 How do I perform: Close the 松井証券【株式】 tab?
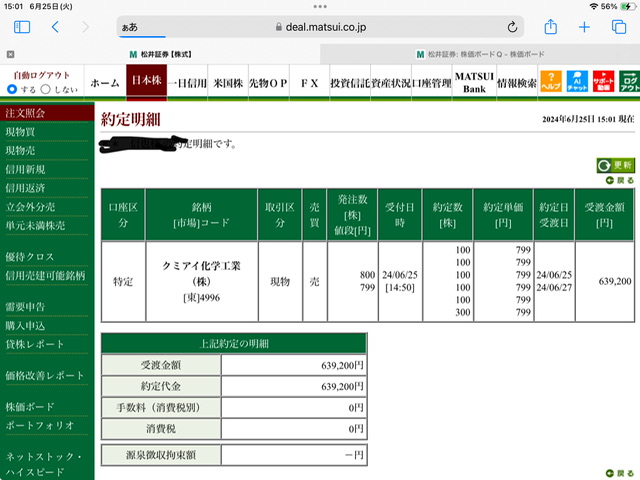[11, 54]
